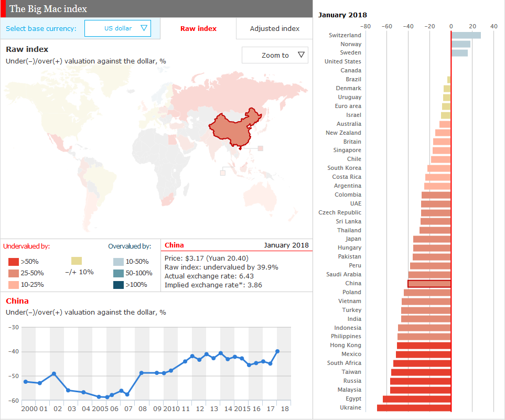The height and width of the screenshot is (420, 505).
Task: Click the Thailand country label
Action: (x=349, y=230)
